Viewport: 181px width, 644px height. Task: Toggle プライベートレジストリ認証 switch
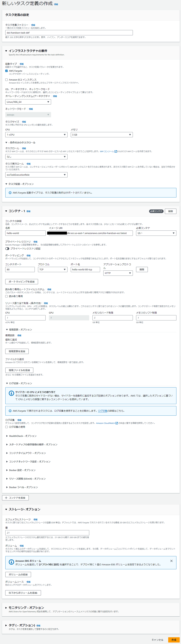pyautogui.click(x=7, y=249)
